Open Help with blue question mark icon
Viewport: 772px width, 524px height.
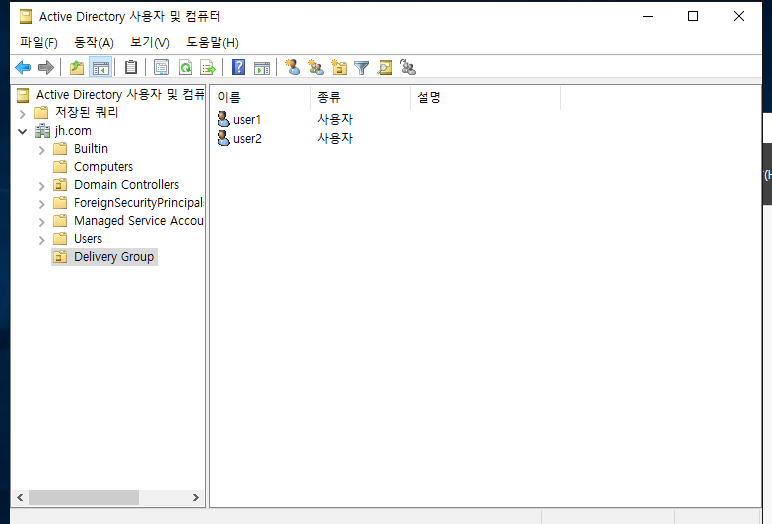point(239,67)
